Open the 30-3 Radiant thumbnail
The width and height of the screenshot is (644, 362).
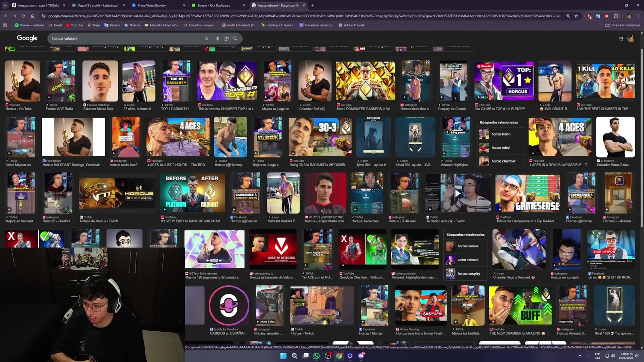pyautogui.click(x=320, y=137)
